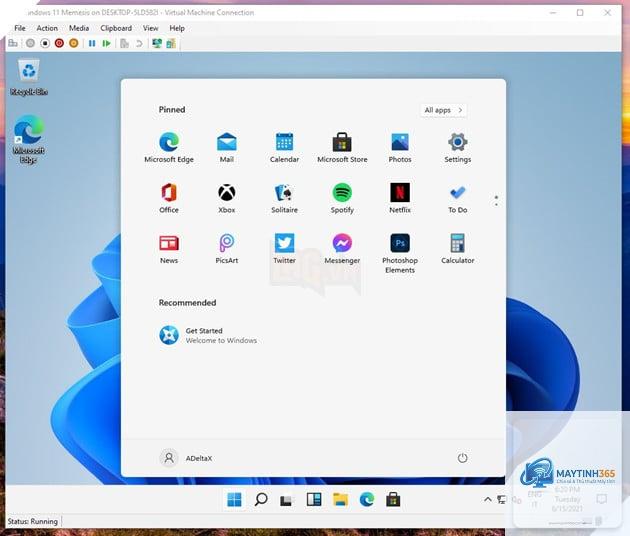Screen dimensions: 630x536
Task: Open Task View from the taskbar
Action: click(x=286, y=500)
